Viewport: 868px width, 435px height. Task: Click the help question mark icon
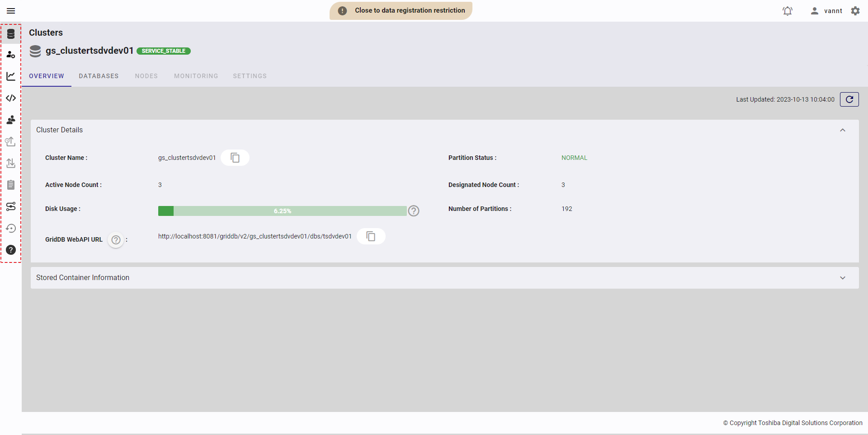pyautogui.click(x=11, y=249)
